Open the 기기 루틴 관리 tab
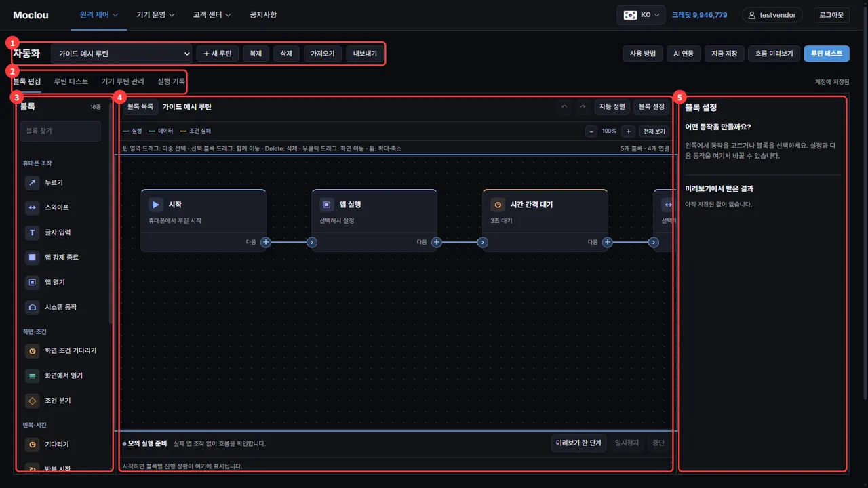868x488 pixels. pos(123,81)
